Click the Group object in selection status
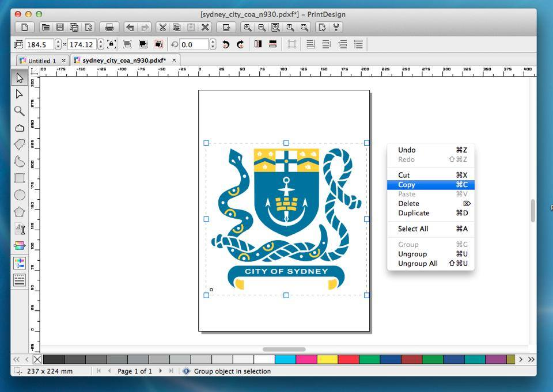 coord(232,371)
